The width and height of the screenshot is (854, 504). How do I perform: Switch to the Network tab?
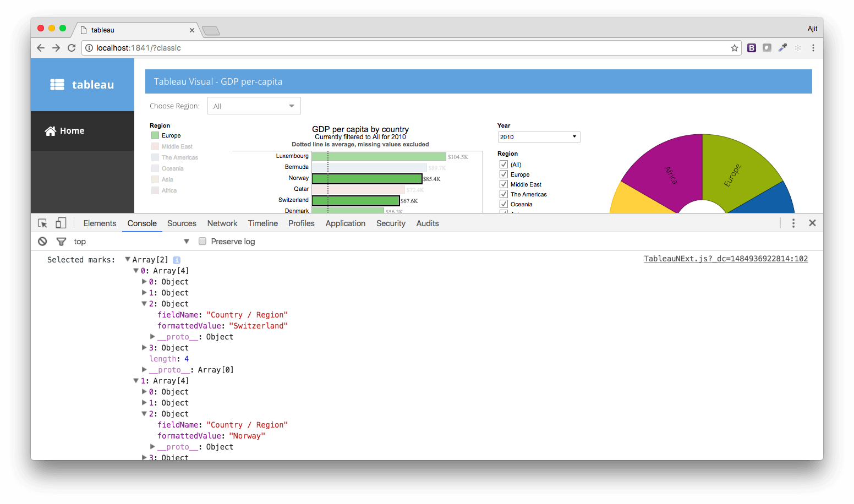coord(222,223)
